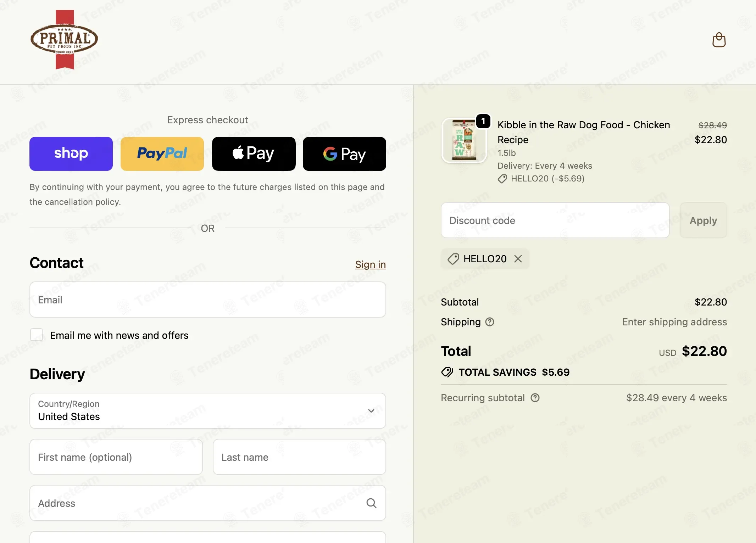Click the Kibble in the Raw product title
The height and width of the screenshot is (543, 756).
pyautogui.click(x=584, y=132)
